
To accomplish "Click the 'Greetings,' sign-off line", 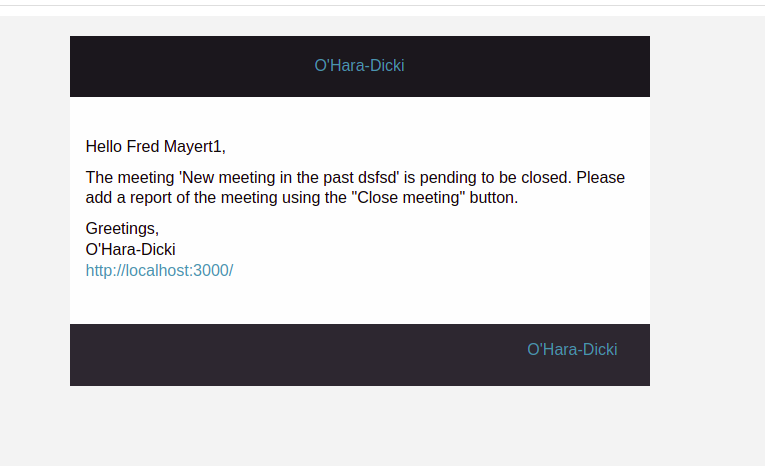I will (122, 228).
